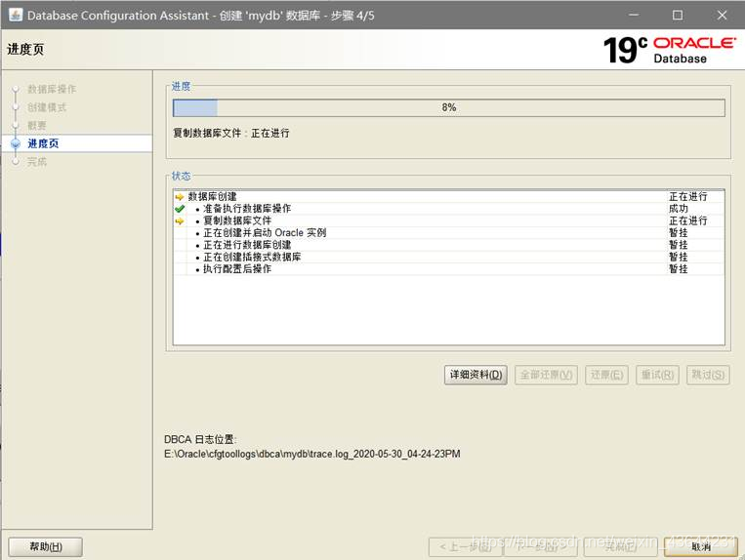Viewport: 745px width, 560px height.
Task: Click the yellow arrow icon beside 复制数据库文件
Action: pyautogui.click(x=179, y=221)
